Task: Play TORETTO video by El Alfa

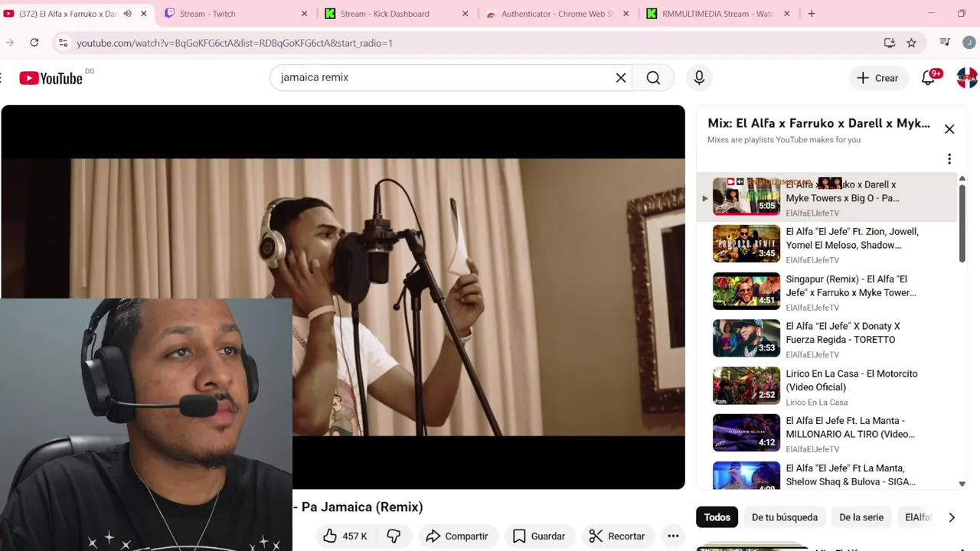Action: point(827,338)
